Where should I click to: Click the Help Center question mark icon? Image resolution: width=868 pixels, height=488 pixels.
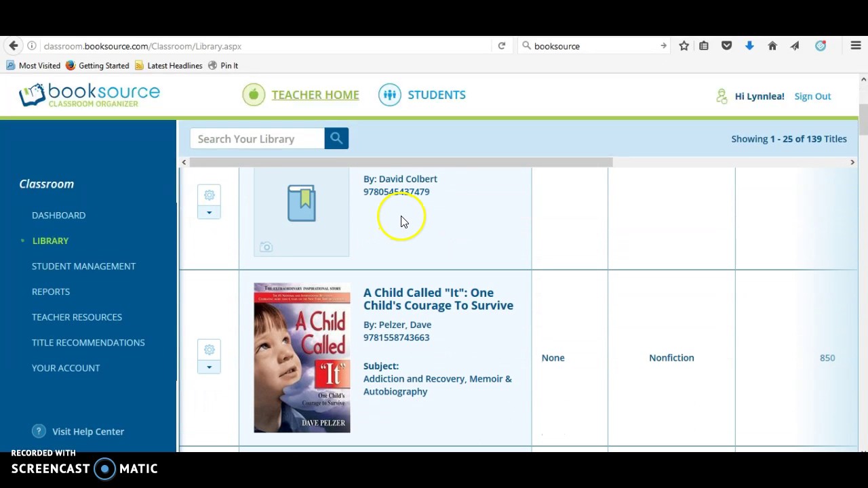[x=39, y=431]
